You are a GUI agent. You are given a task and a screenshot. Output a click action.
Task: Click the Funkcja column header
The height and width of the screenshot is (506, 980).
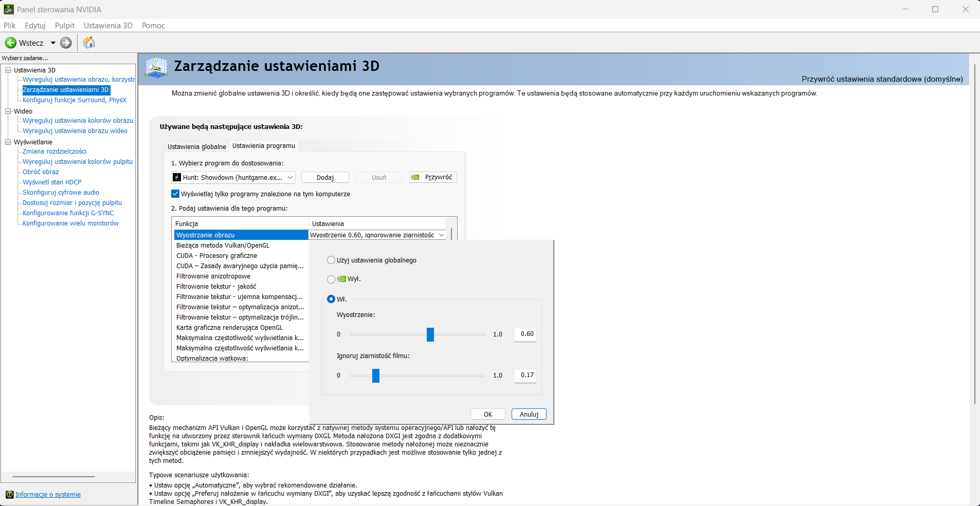click(240, 223)
